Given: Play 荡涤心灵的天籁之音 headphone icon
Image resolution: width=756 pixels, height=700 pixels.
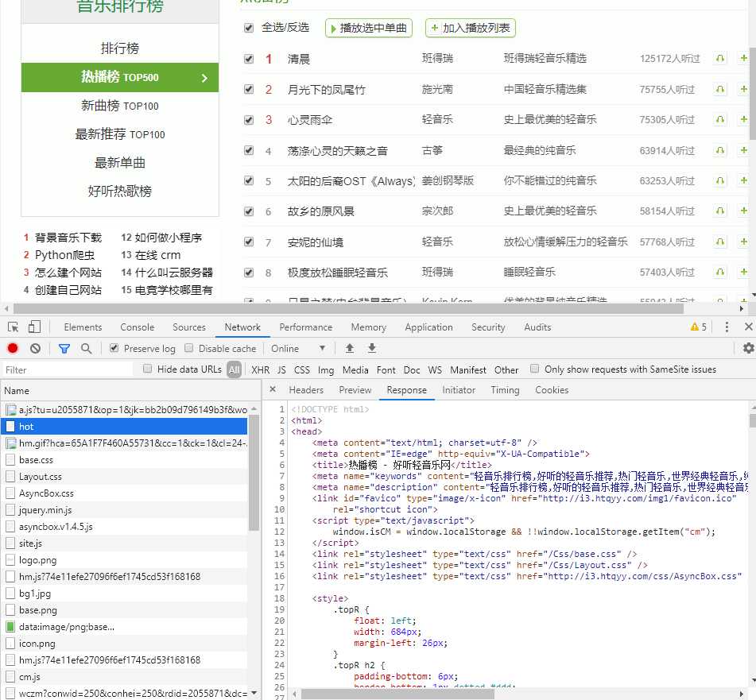Looking at the screenshot, I should 720,150.
